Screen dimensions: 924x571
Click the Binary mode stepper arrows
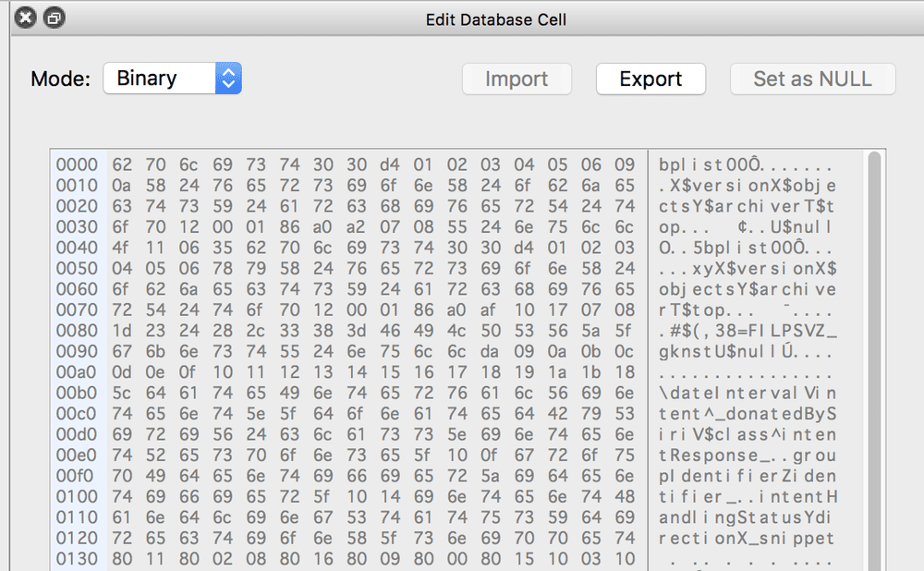(x=227, y=79)
